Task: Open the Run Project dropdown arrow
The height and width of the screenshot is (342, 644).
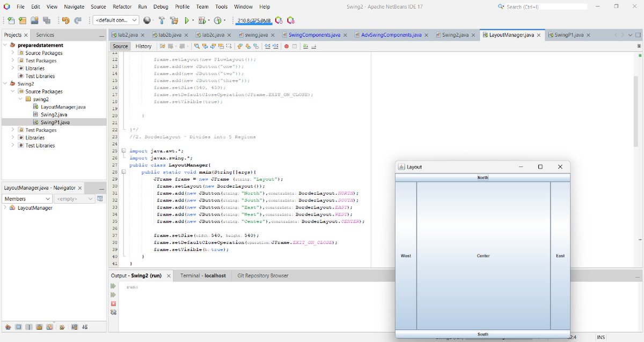Action: tap(193, 21)
